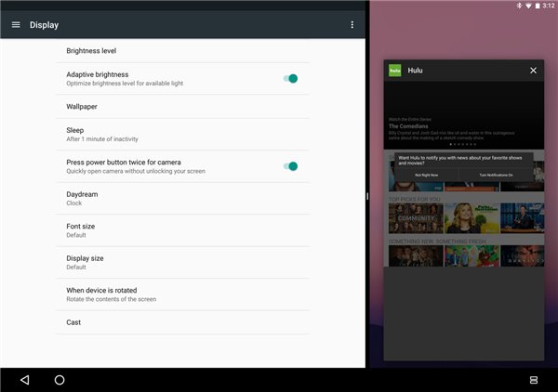Open the hamburger navigation menu

(16, 24)
